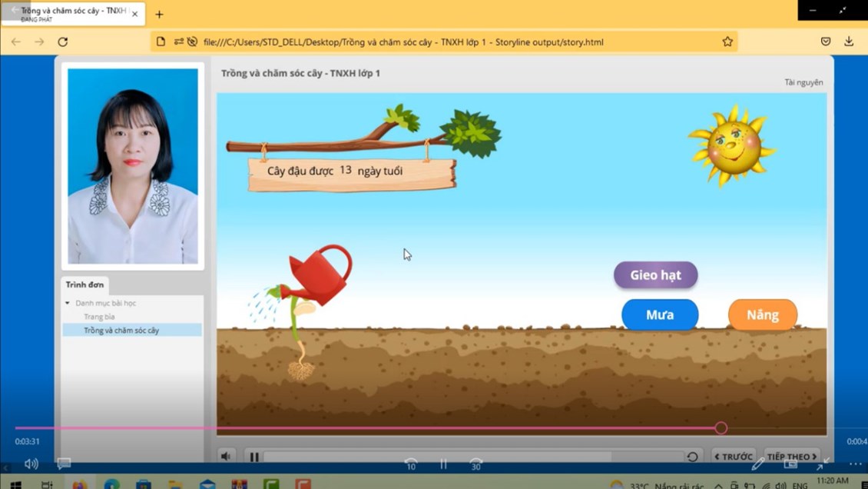Viewport: 868px width, 489px height.
Task: Toggle the video overlay volume speaker
Action: click(31, 464)
